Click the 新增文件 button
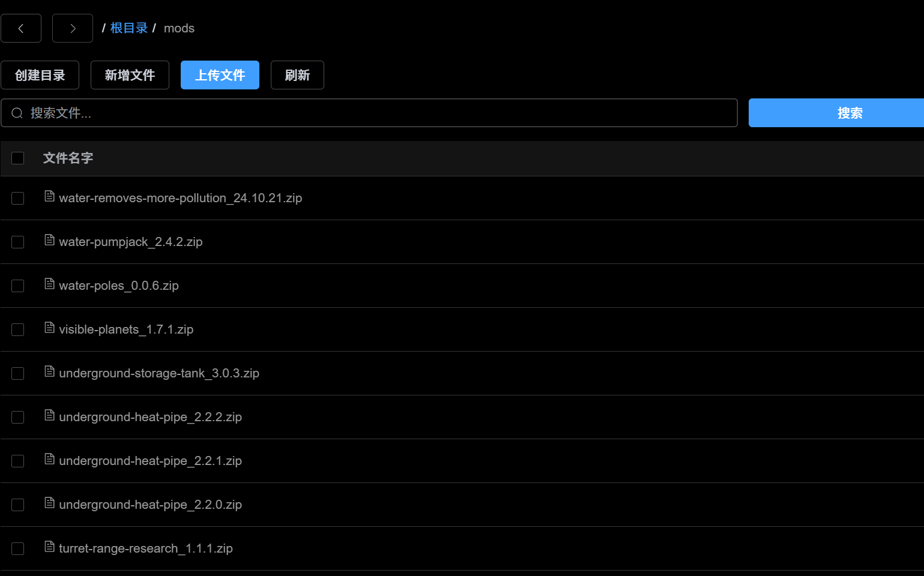The height and width of the screenshot is (576, 924). click(x=130, y=75)
